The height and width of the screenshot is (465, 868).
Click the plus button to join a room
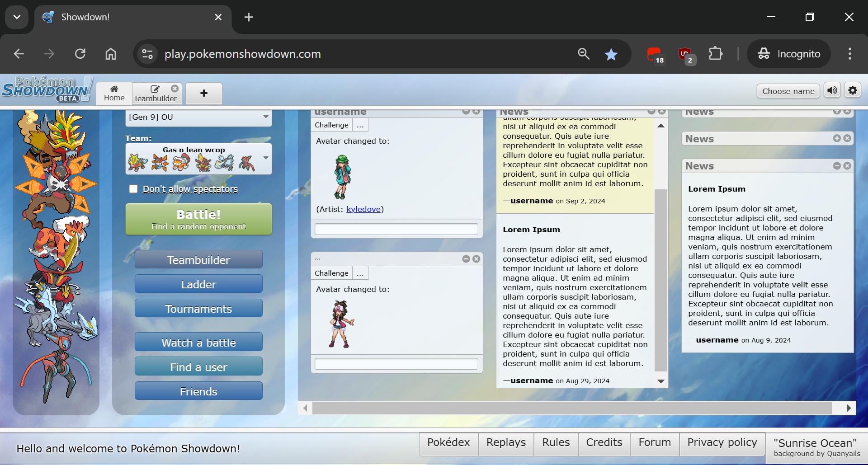click(x=204, y=93)
